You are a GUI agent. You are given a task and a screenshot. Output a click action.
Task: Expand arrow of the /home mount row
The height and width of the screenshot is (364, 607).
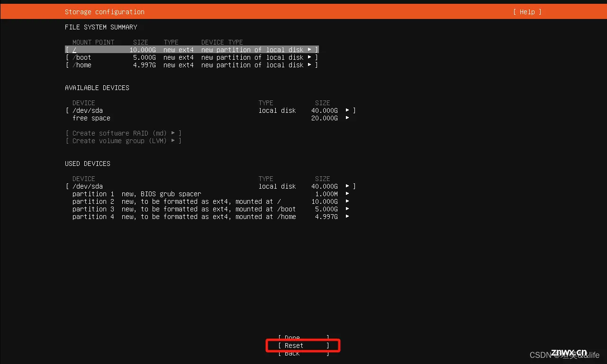[309, 65]
